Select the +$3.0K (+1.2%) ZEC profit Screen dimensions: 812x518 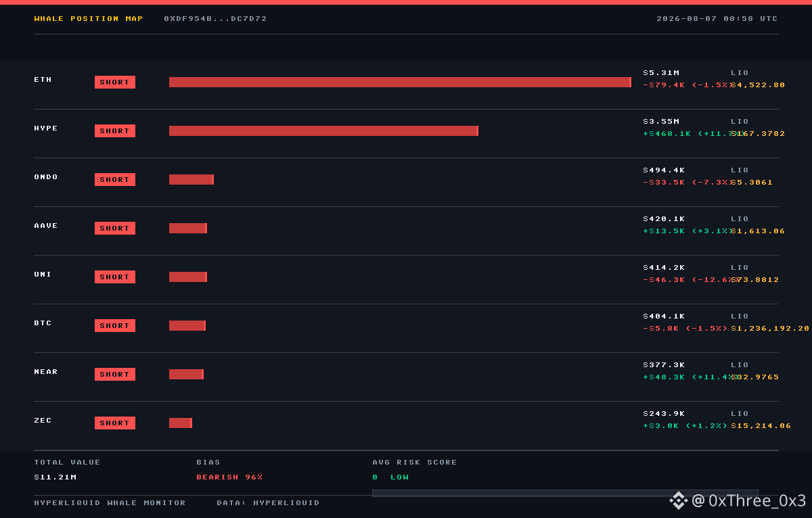point(685,426)
